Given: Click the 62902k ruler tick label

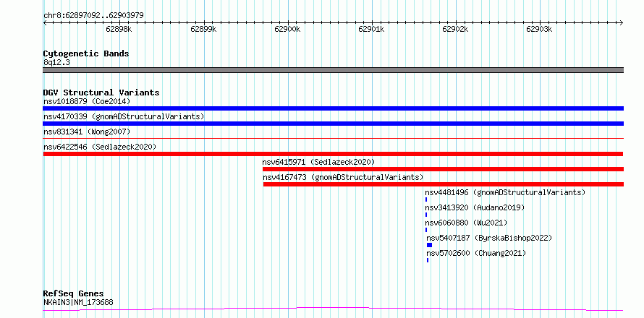Looking at the screenshot, I should [455, 29].
